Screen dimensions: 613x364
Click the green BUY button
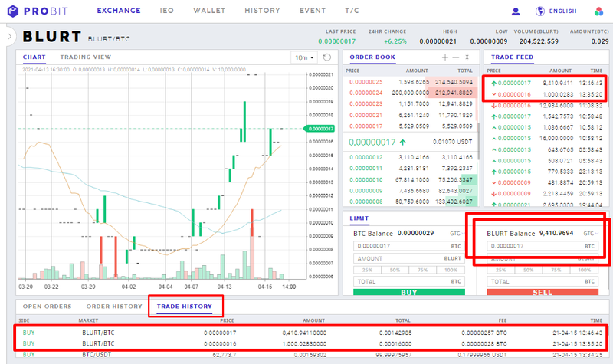409,292
